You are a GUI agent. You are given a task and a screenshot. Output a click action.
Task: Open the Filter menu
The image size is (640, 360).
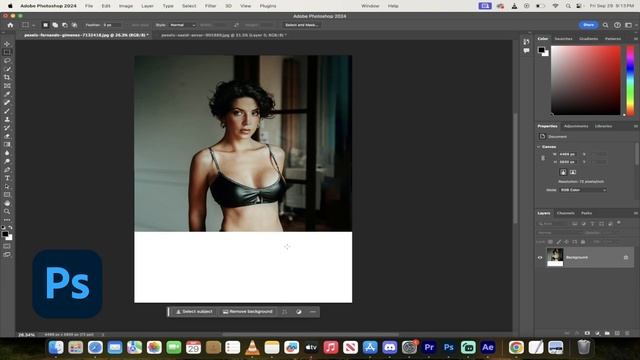point(211,6)
